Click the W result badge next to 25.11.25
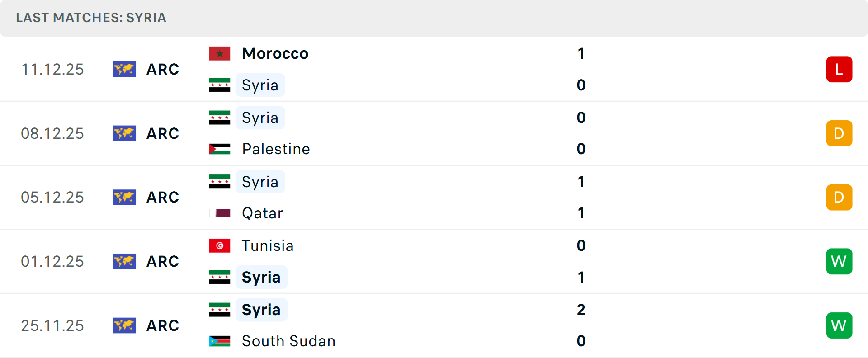This screenshot has width=868, height=358. click(x=839, y=325)
